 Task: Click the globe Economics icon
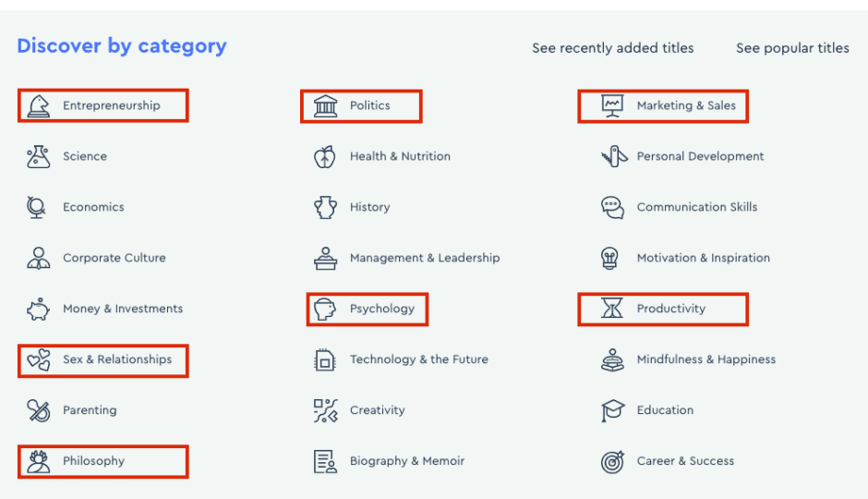(37, 207)
